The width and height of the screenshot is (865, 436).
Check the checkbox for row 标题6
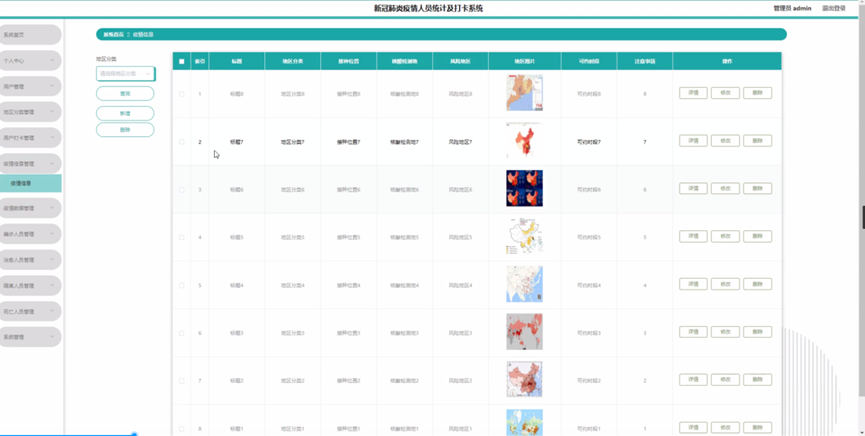coord(181,189)
